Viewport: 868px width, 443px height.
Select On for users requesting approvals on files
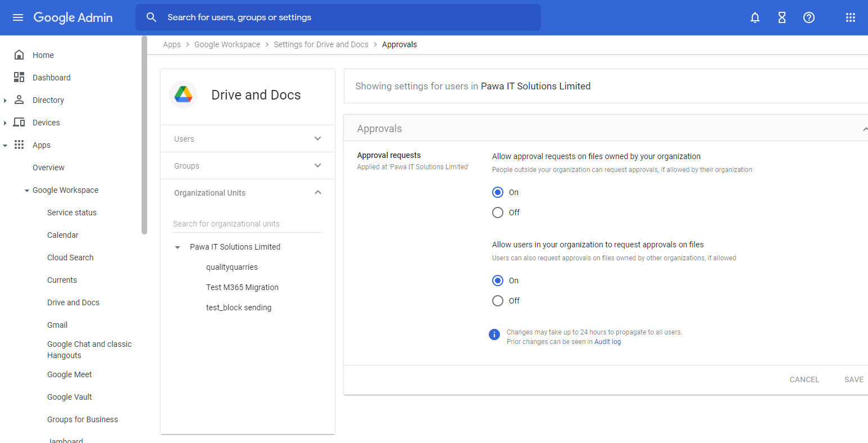click(498, 280)
